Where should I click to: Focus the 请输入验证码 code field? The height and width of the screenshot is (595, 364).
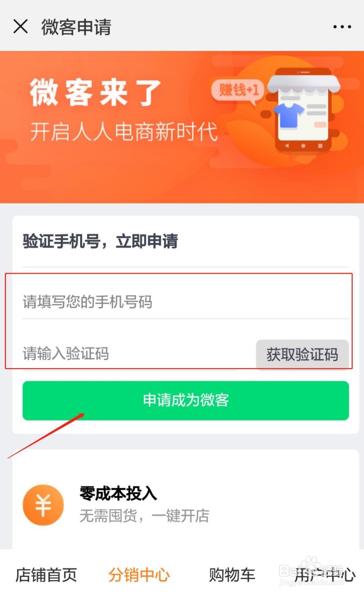pyautogui.click(x=130, y=353)
